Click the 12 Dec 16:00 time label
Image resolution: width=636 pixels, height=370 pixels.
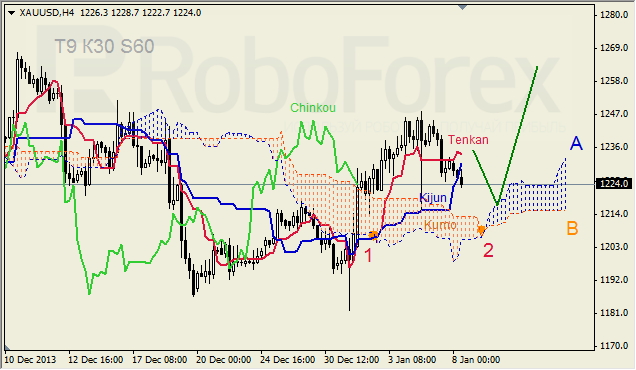[96, 360]
